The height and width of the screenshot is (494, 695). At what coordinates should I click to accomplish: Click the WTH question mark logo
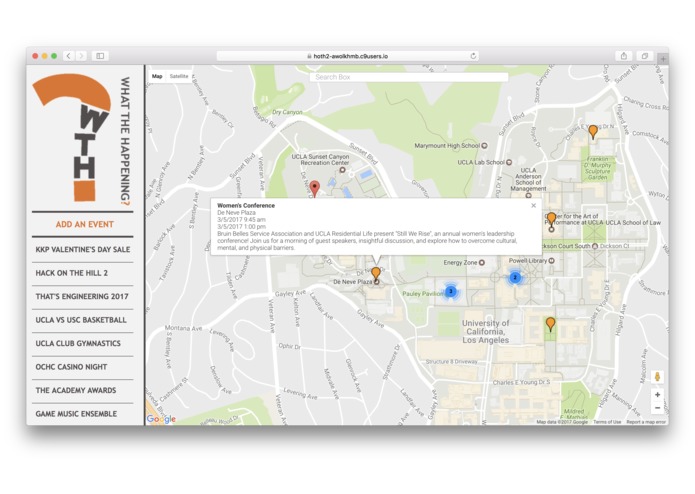click(x=72, y=138)
